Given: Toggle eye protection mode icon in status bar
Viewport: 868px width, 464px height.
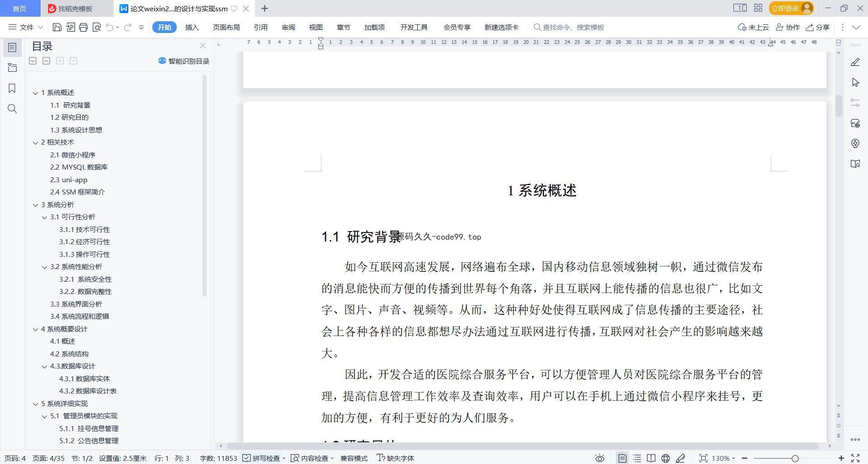Looking at the screenshot, I should point(599,458).
